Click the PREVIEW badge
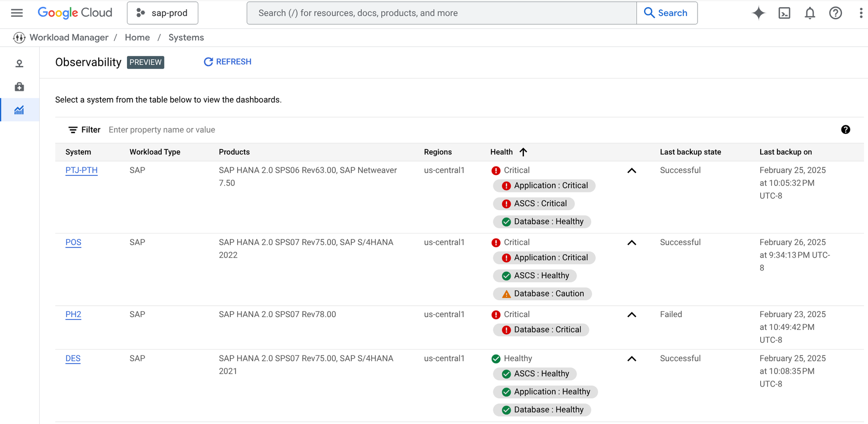The width and height of the screenshot is (868, 424). tap(145, 62)
